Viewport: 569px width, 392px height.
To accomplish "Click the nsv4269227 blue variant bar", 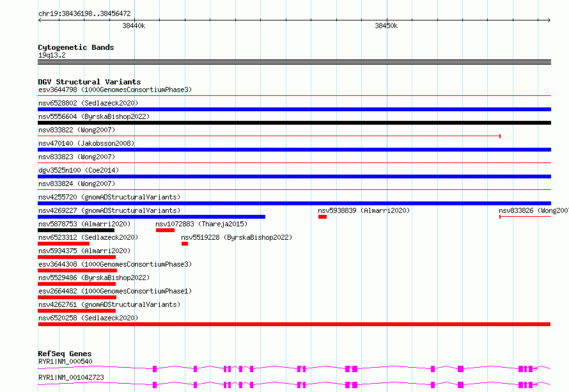I will click(x=152, y=217).
